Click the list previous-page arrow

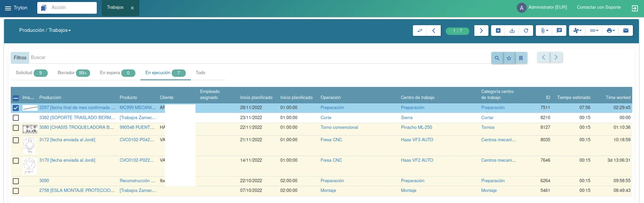coord(544,57)
